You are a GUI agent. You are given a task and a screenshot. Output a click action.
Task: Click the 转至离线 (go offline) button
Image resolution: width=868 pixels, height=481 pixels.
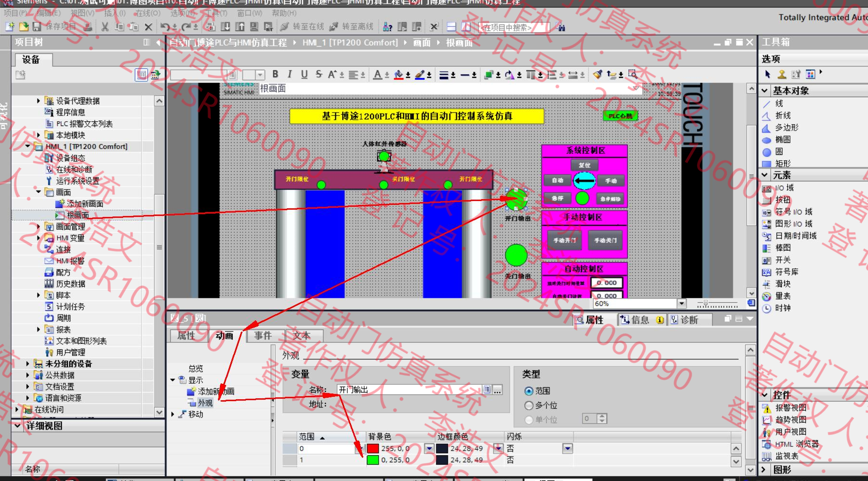click(352, 27)
